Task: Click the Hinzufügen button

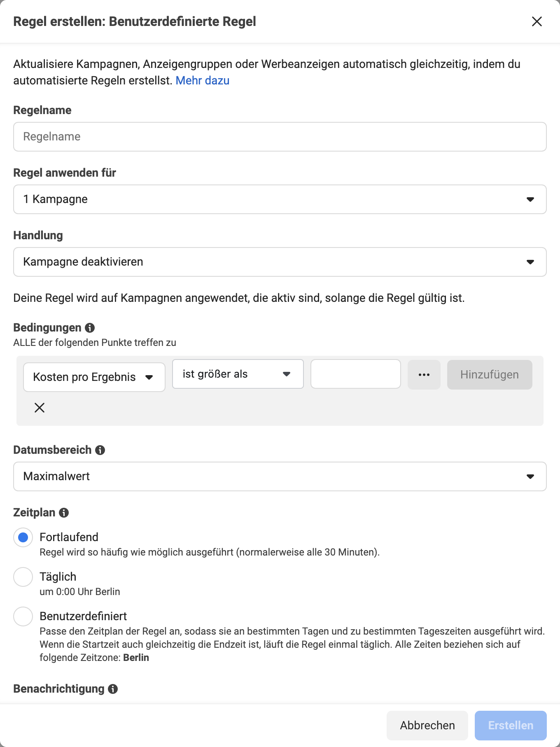Action: (490, 375)
